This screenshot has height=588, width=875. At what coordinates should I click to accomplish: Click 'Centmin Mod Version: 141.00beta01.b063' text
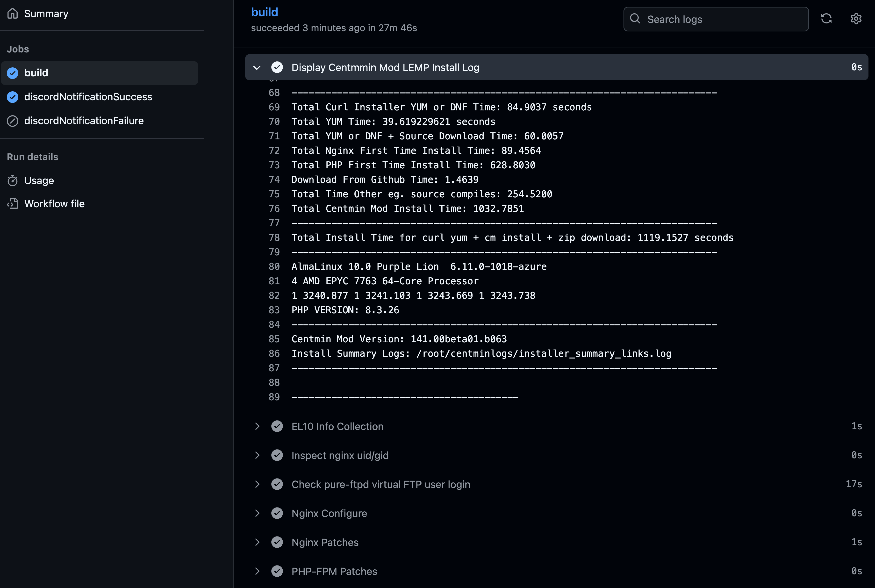(x=399, y=339)
